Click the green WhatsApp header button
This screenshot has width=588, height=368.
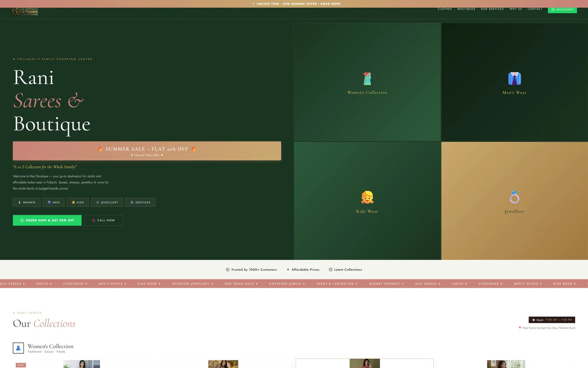[562, 9]
